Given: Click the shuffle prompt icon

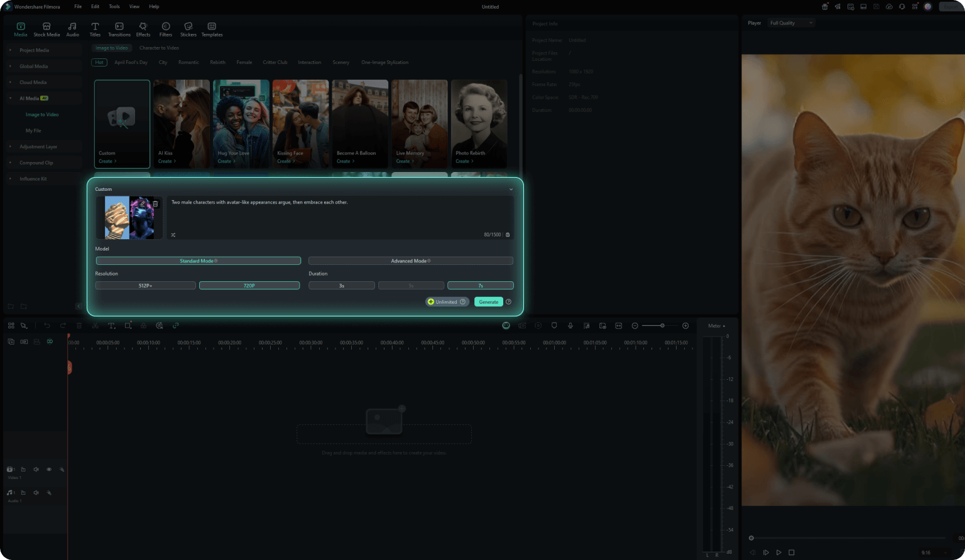Looking at the screenshot, I should point(173,235).
